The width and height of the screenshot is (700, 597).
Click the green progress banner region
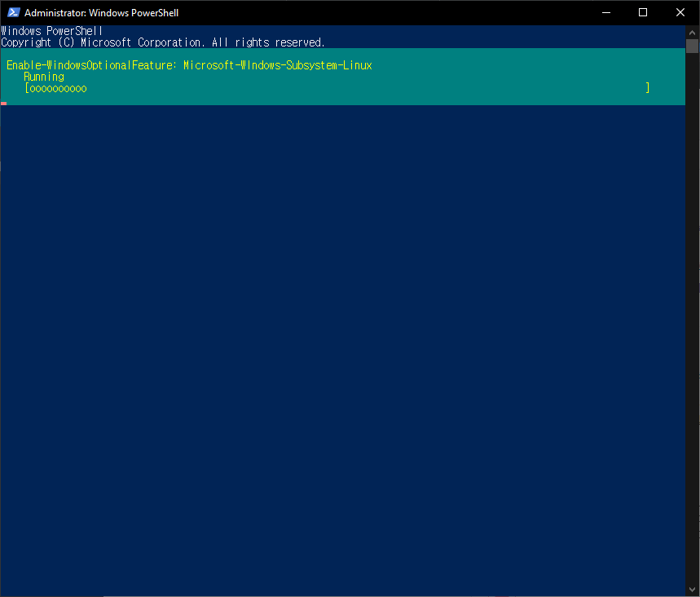(342, 76)
